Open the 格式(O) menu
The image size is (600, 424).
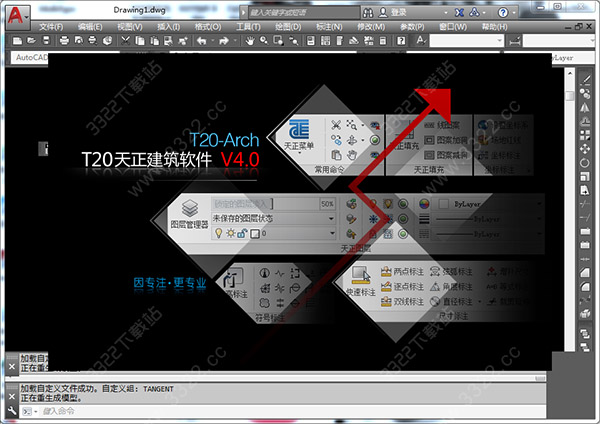(x=208, y=27)
